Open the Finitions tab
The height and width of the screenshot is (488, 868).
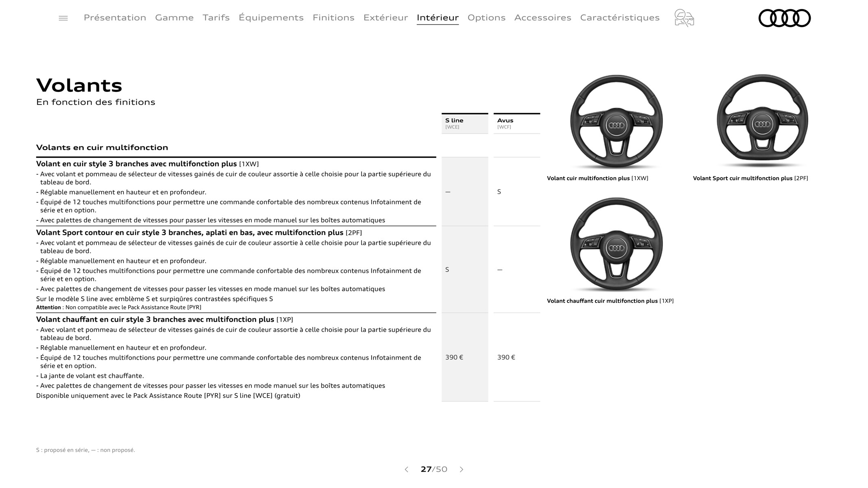pyautogui.click(x=333, y=17)
